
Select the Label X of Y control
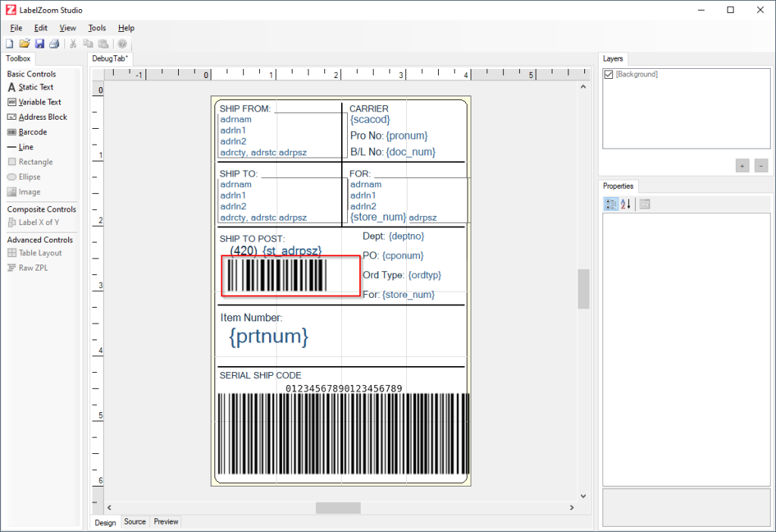pyautogui.click(x=33, y=223)
